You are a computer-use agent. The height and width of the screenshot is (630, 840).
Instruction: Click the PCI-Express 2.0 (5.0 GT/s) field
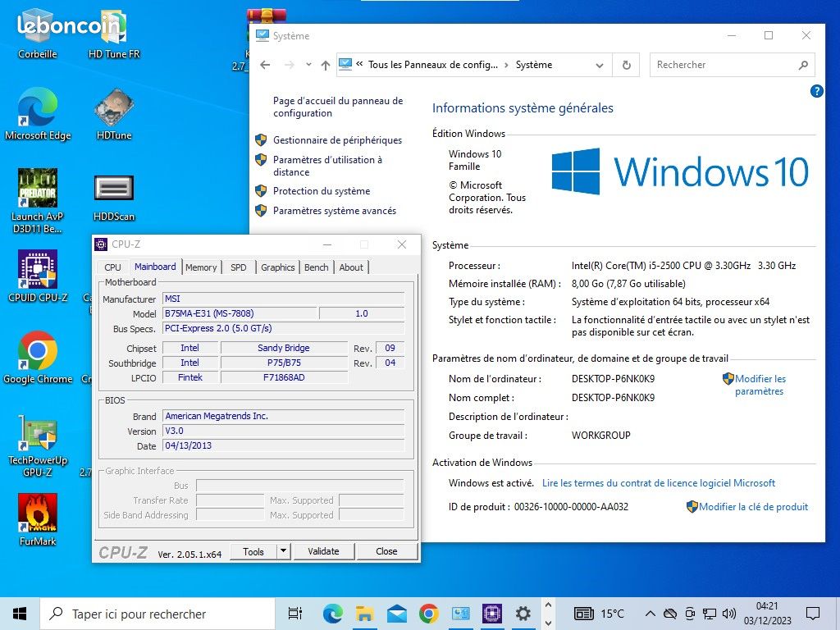(x=283, y=328)
